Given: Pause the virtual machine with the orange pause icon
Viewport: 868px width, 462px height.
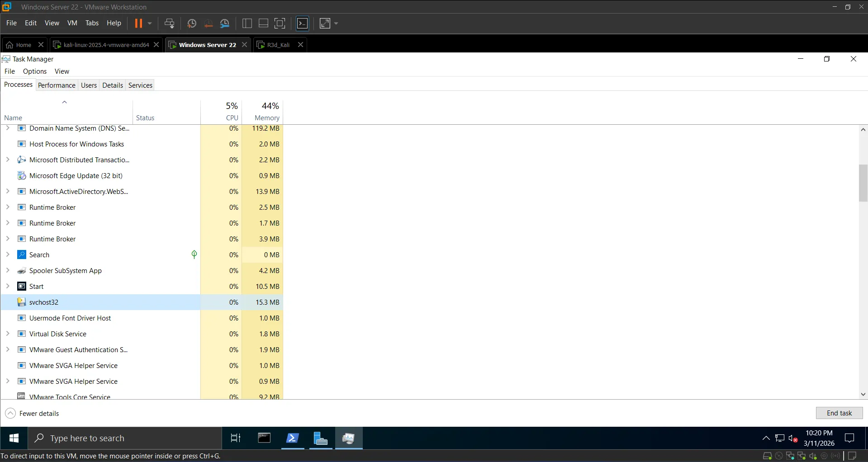Looking at the screenshot, I should [x=138, y=24].
